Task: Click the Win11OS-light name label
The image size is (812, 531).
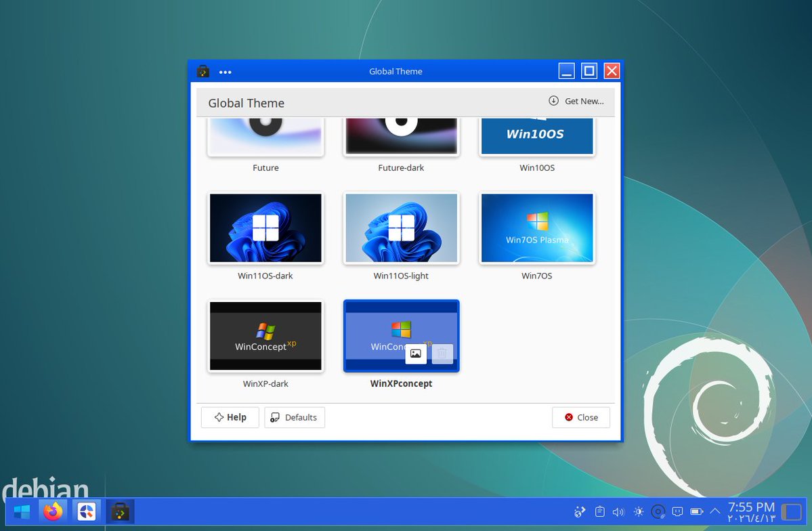Action: pyautogui.click(x=402, y=276)
